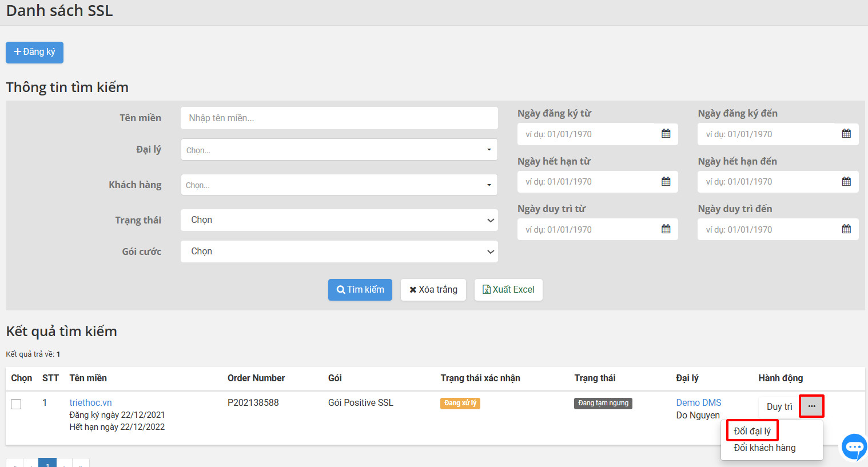The image size is (868, 467).
Task: Open calendar for Ngày hết hạn từ
Action: coord(666,182)
